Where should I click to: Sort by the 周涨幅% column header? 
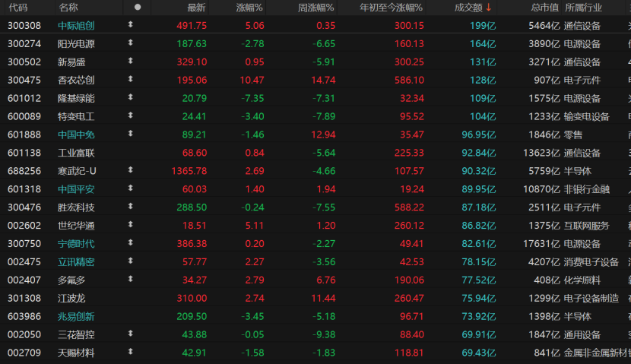point(316,8)
